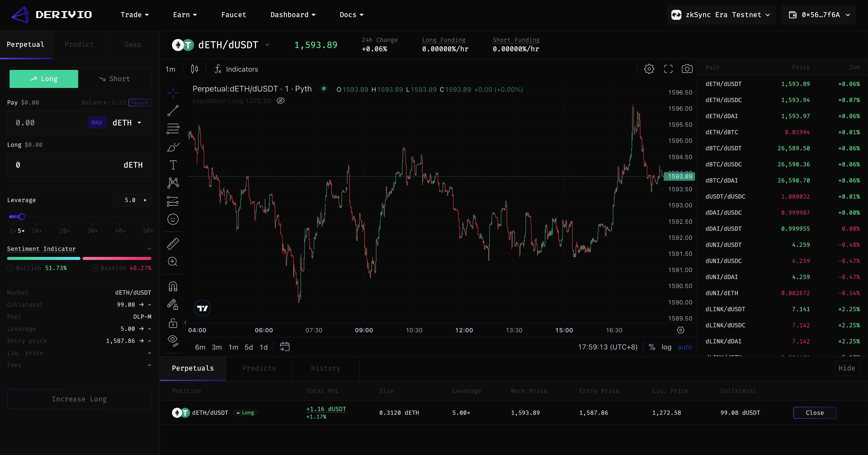
Task: Click the MAX pay amount button
Action: [97, 123]
